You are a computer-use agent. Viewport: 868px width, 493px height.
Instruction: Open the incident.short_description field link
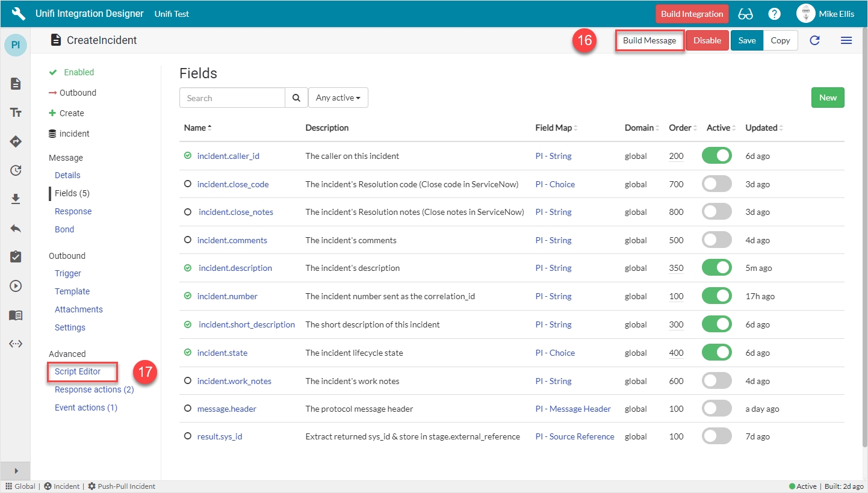[247, 324]
